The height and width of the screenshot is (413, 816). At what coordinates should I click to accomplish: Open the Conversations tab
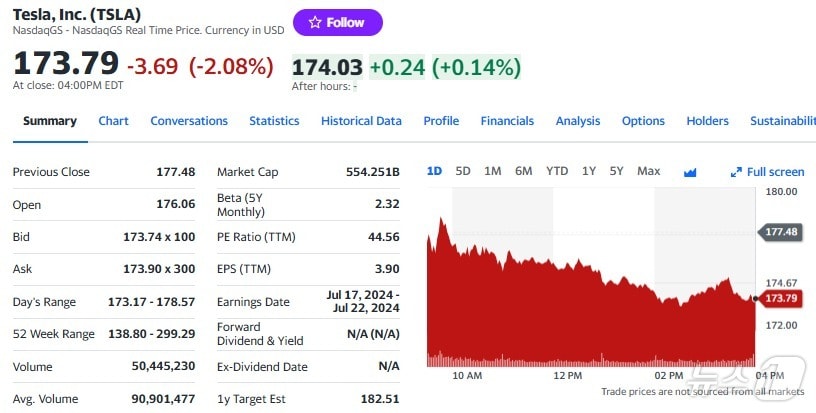[189, 121]
